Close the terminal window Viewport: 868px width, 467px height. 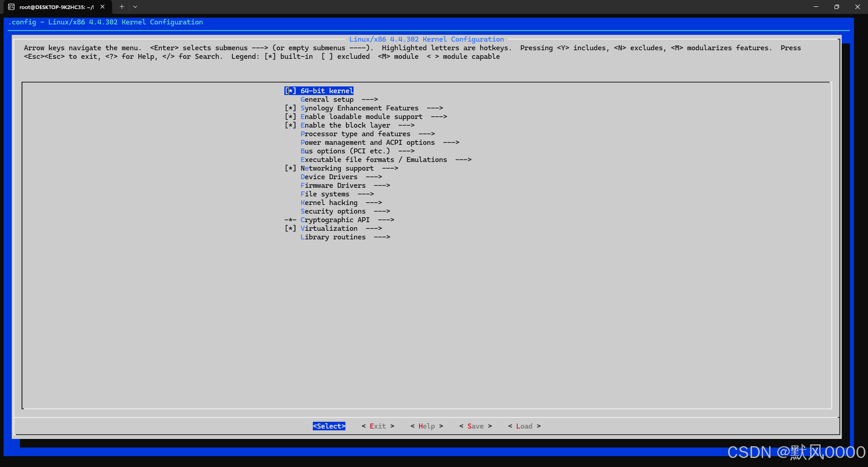(x=858, y=7)
